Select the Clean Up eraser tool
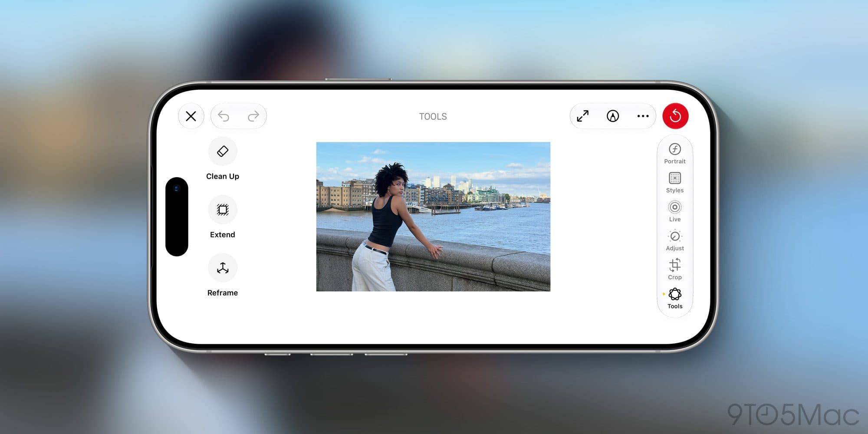Screen dimensions: 868x434 [x=223, y=151]
